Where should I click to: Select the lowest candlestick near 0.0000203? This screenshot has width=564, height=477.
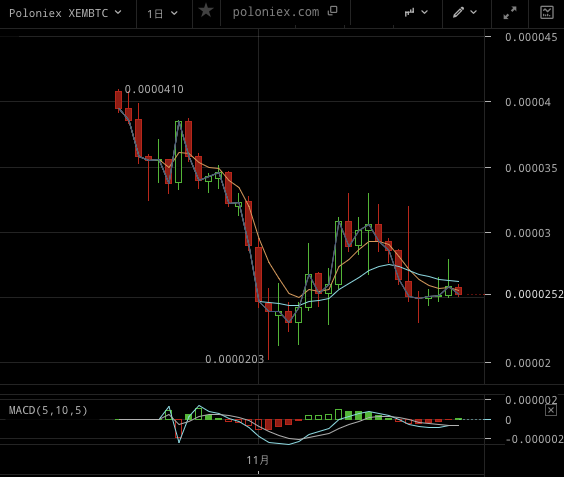(268, 308)
